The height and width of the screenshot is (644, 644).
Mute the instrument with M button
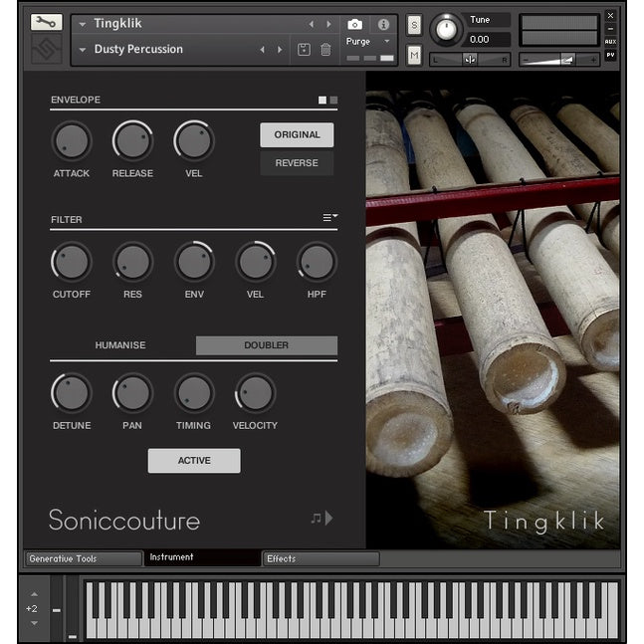click(x=414, y=55)
